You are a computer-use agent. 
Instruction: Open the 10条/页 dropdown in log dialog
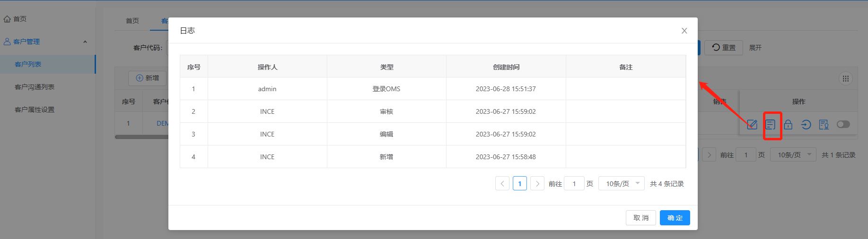pyautogui.click(x=622, y=183)
